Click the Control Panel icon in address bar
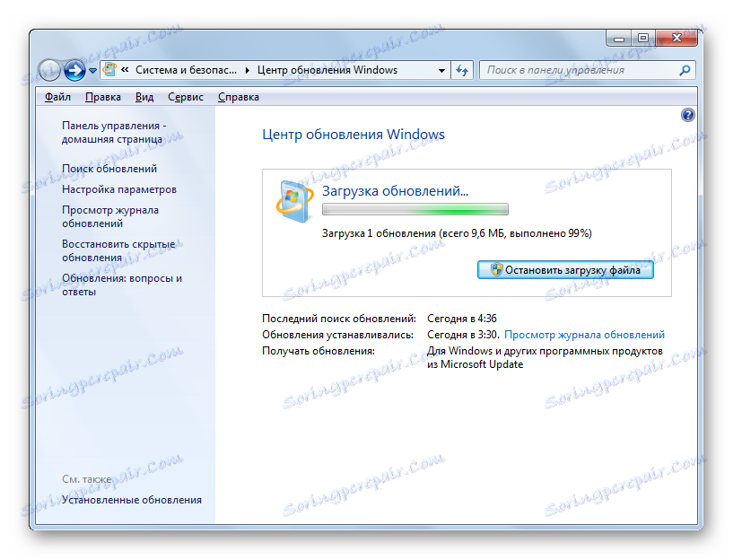 tap(109, 70)
